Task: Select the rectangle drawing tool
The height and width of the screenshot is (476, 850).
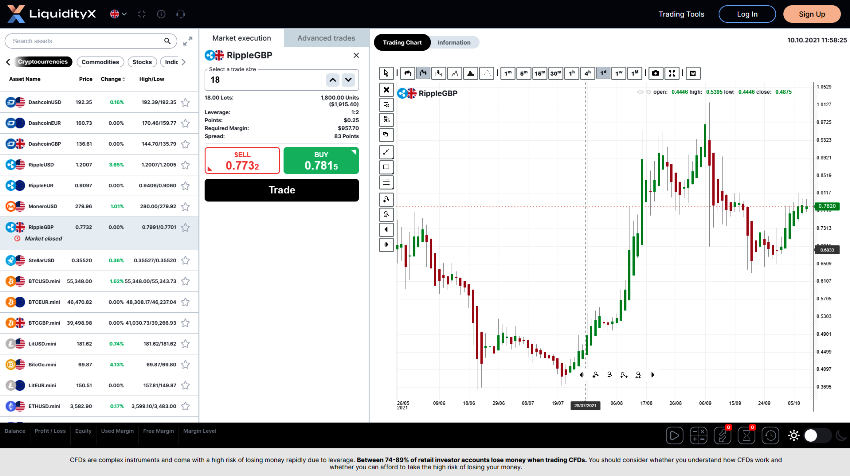Action: point(386,168)
